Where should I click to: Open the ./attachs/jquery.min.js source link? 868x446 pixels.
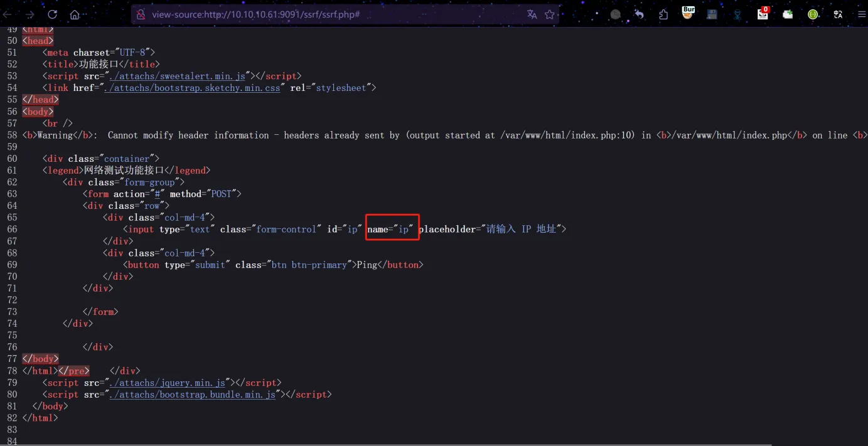tap(167, 383)
